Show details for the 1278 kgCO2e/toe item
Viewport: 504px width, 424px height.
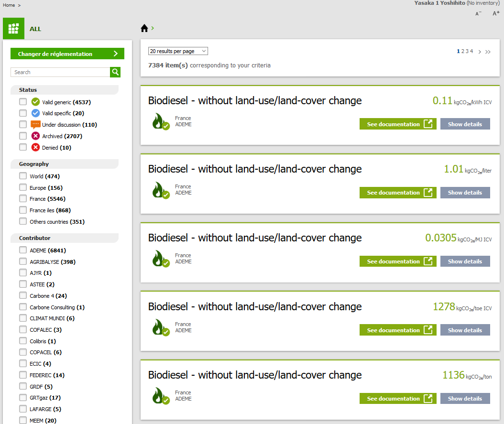point(465,330)
